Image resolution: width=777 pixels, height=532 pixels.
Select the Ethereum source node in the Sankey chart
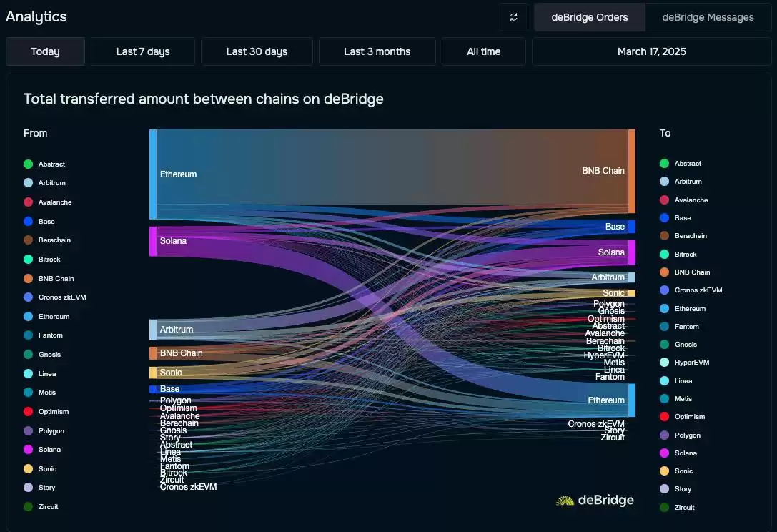coord(153,174)
